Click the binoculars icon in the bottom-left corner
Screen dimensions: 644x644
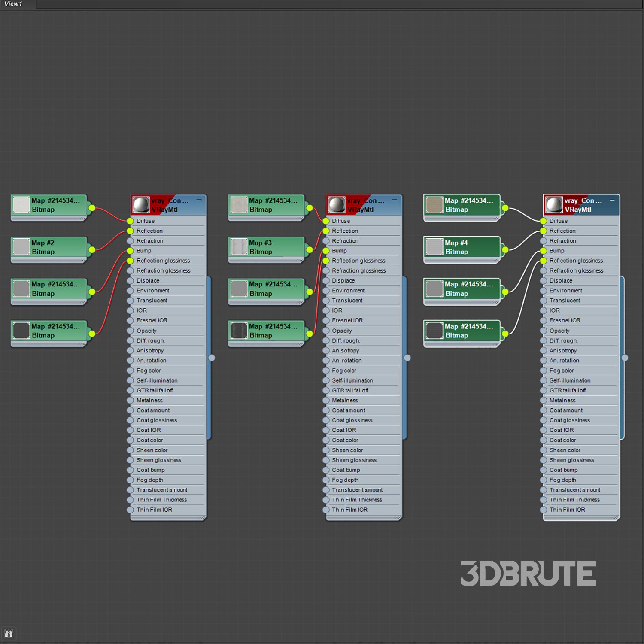9,634
